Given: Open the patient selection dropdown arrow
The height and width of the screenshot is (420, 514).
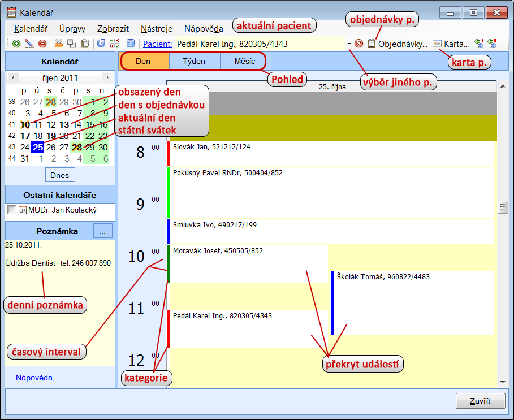Looking at the screenshot, I should 349,44.
